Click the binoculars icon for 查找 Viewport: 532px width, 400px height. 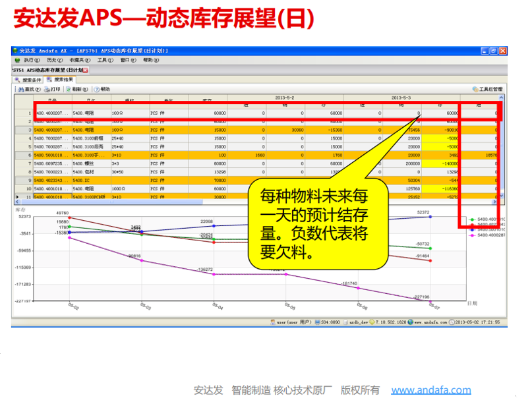click(x=21, y=89)
